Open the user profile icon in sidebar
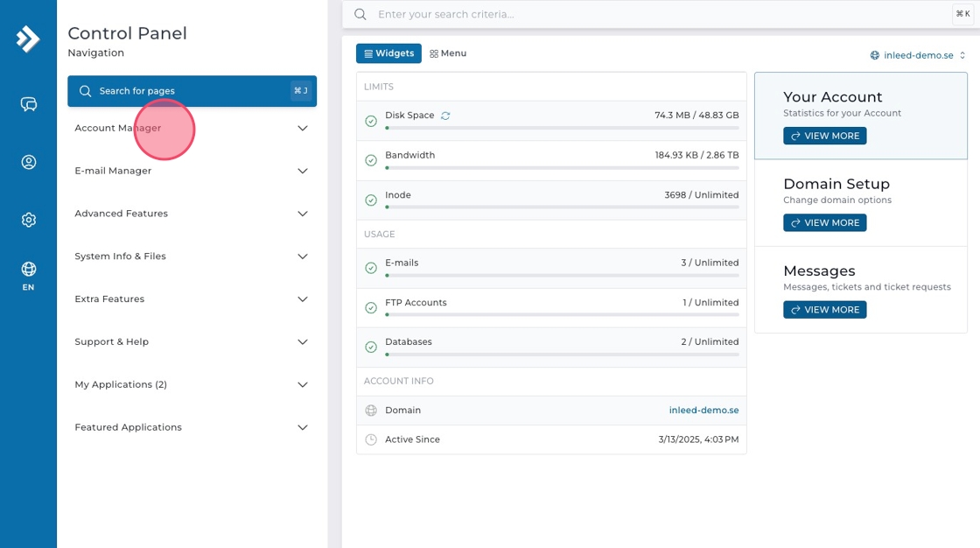 [x=28, y=162]
